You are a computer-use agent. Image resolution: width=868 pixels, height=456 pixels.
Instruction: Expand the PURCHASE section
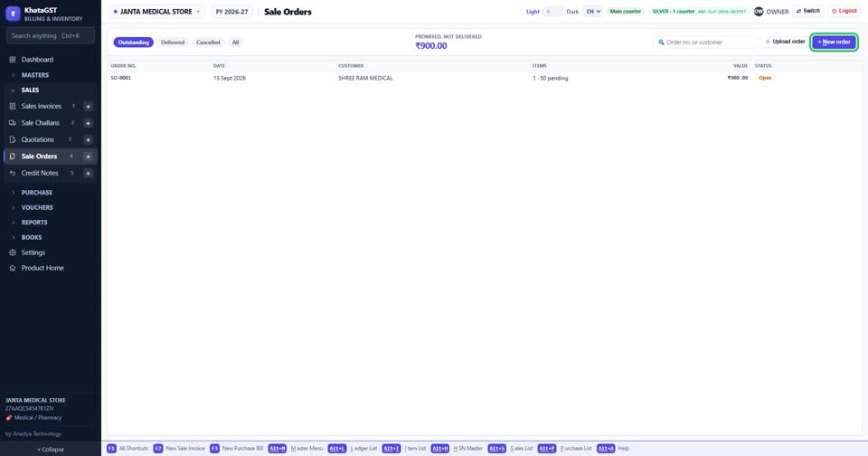pyautogui.click(x=36, y=193)
